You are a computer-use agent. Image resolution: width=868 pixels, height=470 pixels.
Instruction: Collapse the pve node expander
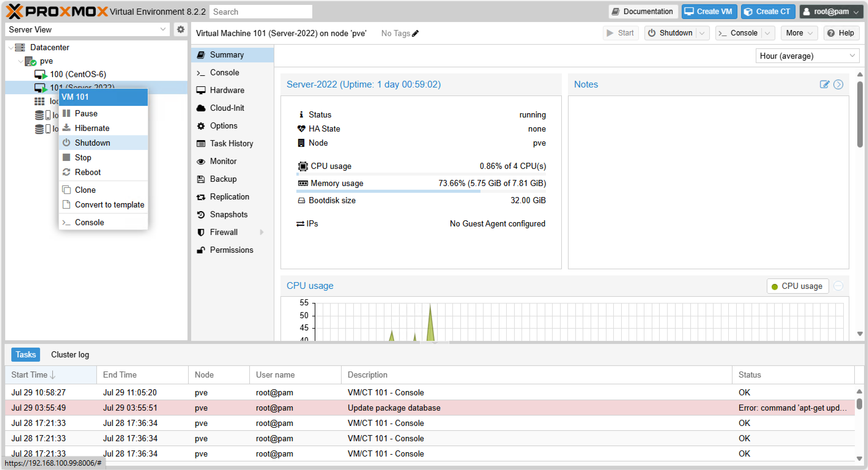point(21,61)
